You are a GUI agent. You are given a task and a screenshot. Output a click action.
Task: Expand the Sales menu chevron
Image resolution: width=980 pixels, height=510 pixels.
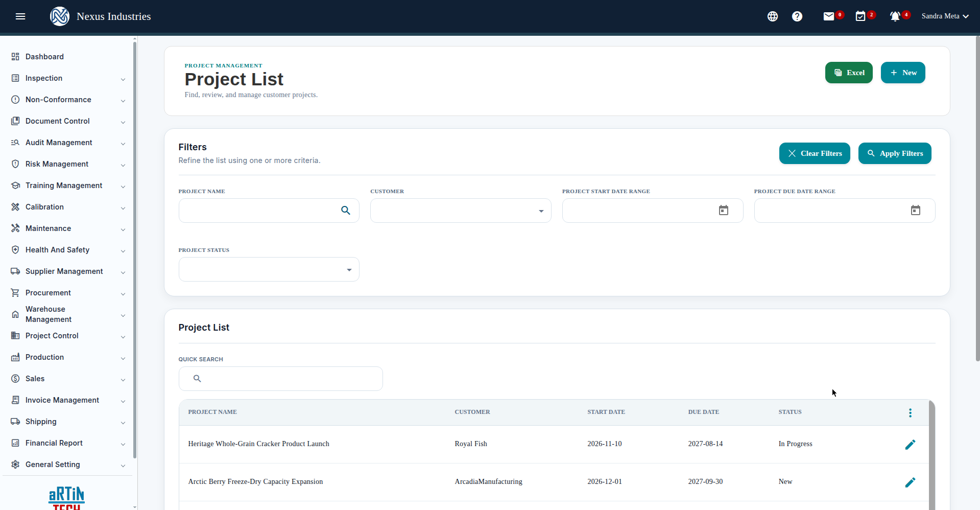point(123,380)
